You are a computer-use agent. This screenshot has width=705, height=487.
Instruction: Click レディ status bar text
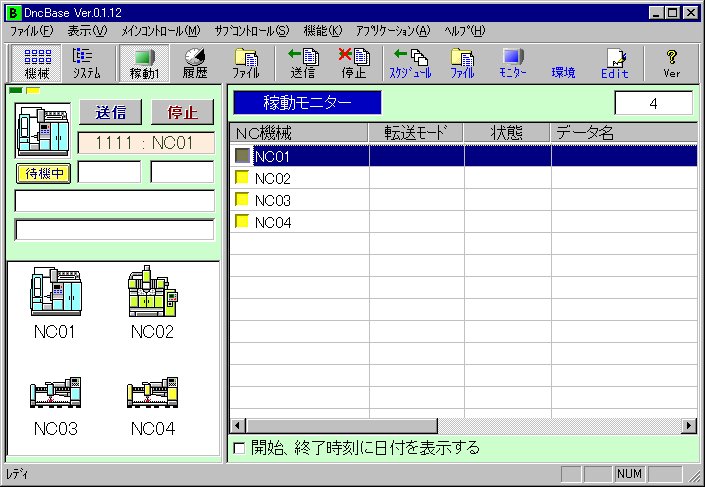(18, 474)
